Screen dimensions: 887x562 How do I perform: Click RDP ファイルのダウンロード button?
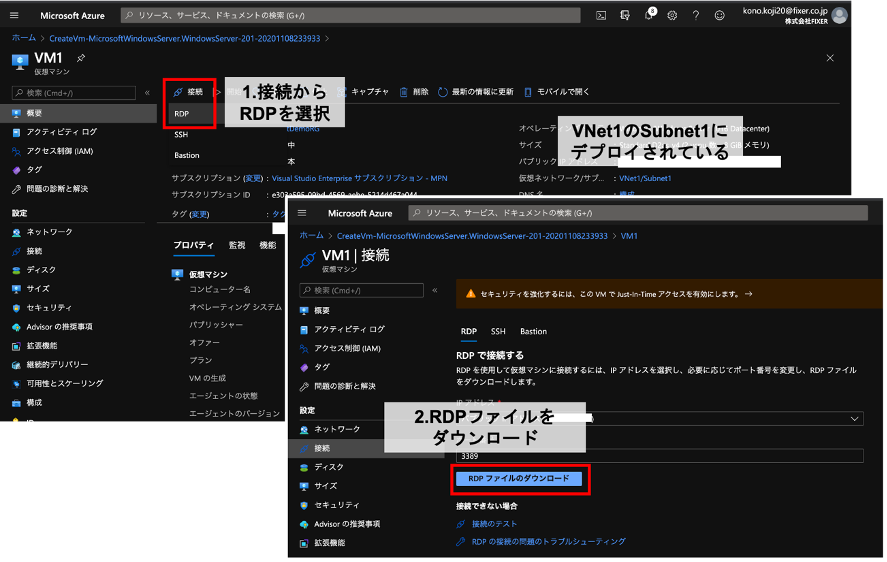pos(519,479)
